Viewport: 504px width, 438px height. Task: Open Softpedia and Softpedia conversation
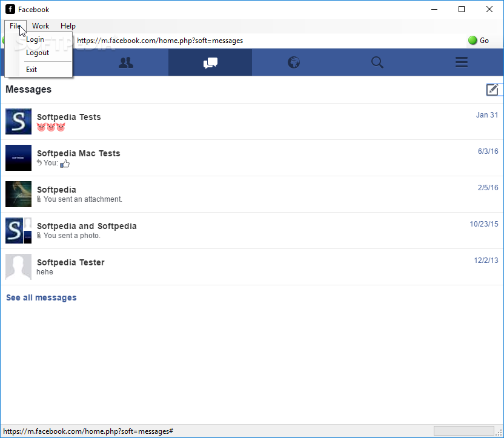pyautogui.click(x=252, y=230)
